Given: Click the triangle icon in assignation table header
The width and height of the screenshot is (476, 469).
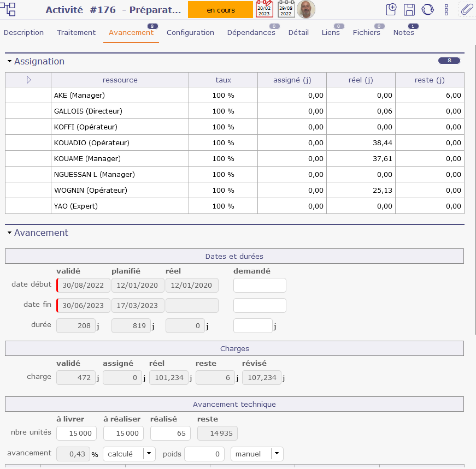Looking at the screenshot, I should click(x=28, y=80).
